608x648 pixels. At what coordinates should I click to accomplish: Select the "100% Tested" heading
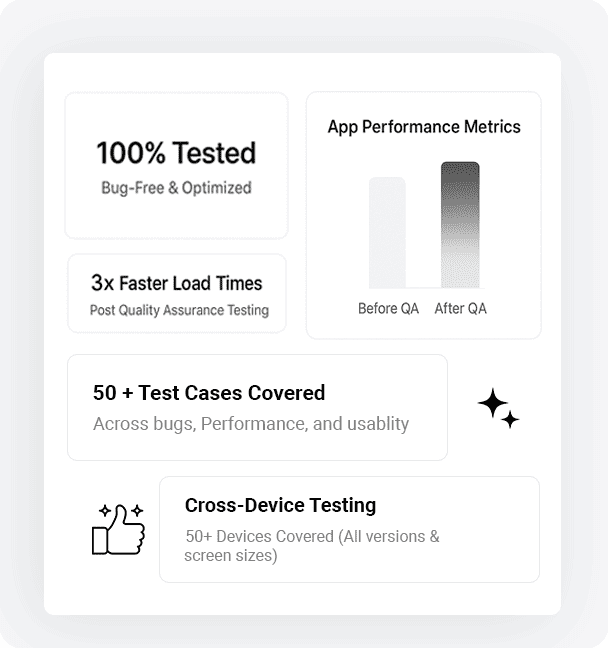(176, 153)
